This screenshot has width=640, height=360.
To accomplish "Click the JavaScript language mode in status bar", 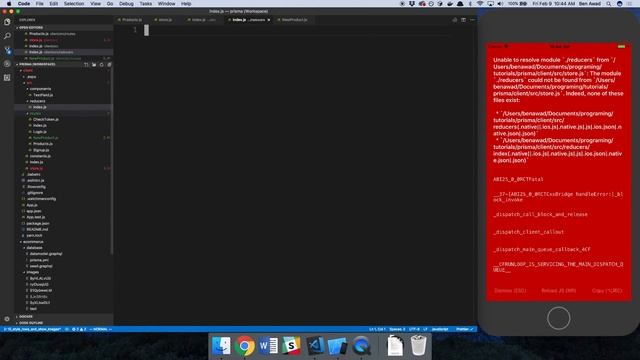I will pyautogui.click(x=440, y=329).
